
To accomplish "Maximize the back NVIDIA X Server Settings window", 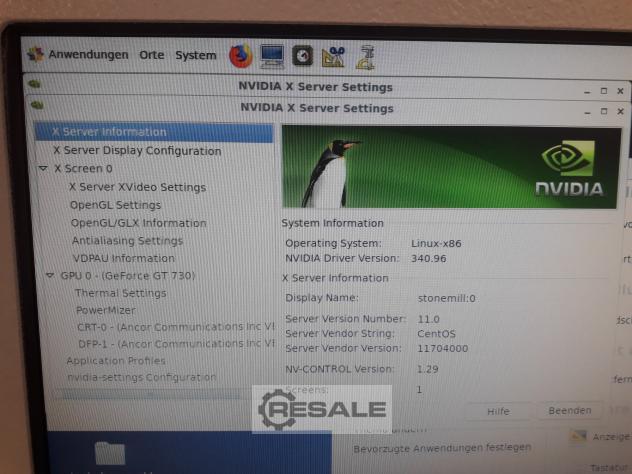I will (604, 91).
